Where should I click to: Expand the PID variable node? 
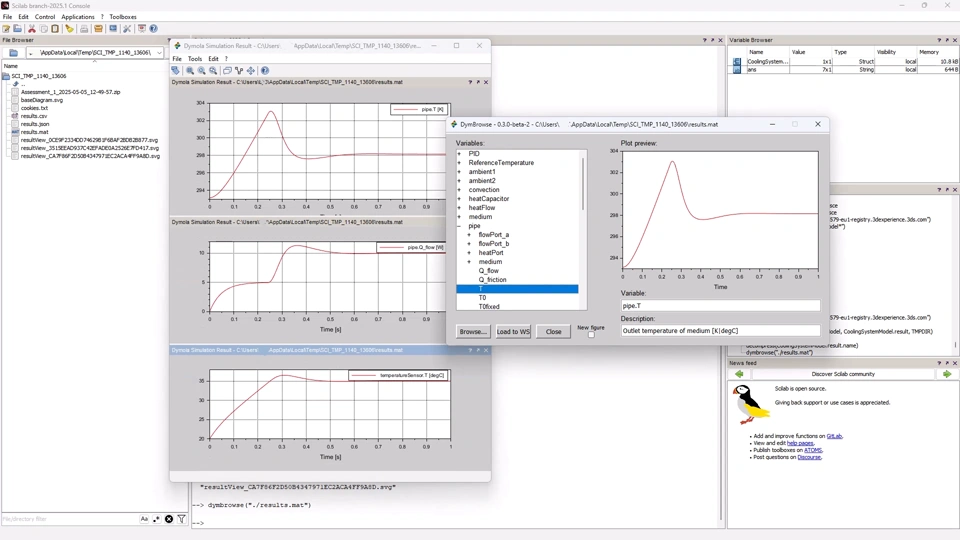[459, 154]
